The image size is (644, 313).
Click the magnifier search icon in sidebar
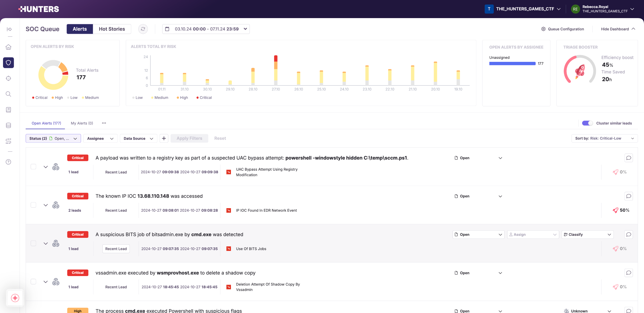point(8,94)
